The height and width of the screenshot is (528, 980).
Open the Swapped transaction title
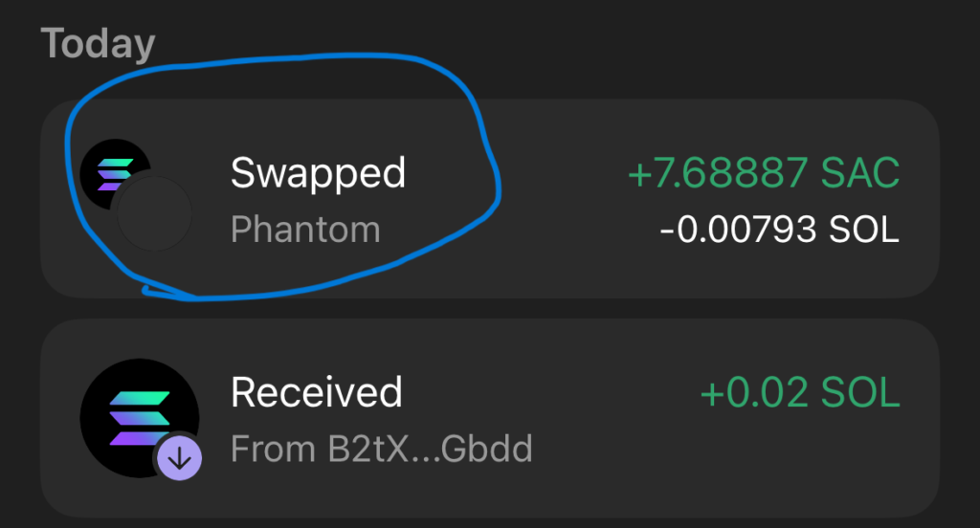pos(318,174)
